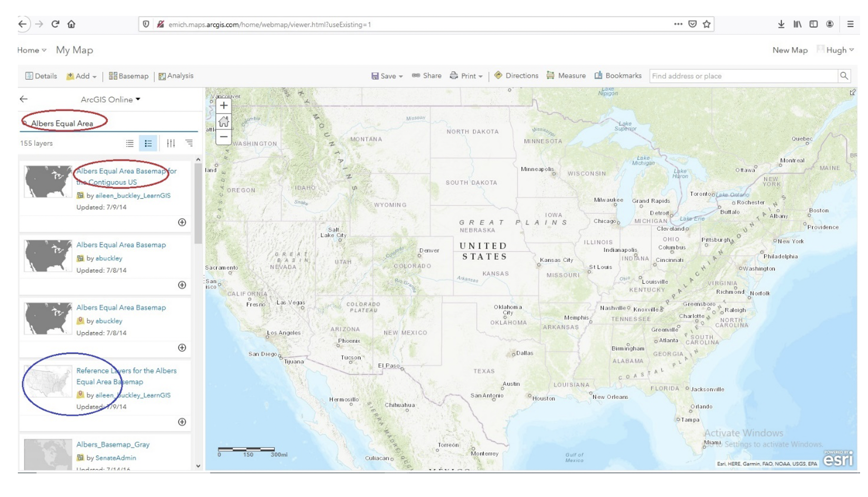Zoom out on the map
Image resolution: width=868 pixels, height=497 pixels.
[x=224, y=137]
